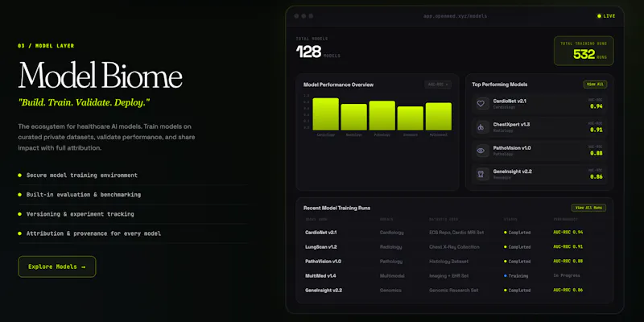Click the Explore Models button
This screenshot has height=322, width=644.
click(56, 266)
